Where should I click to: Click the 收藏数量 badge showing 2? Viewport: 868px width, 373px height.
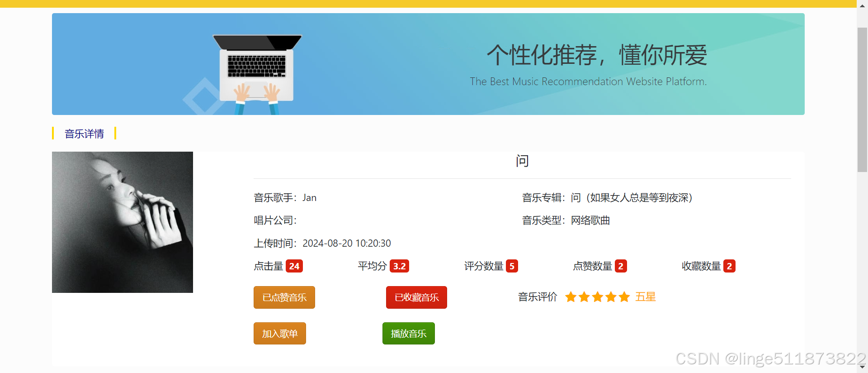click(729, 266)
